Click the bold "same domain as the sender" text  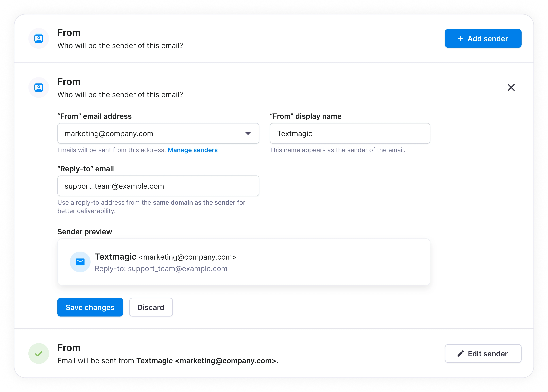194,203
